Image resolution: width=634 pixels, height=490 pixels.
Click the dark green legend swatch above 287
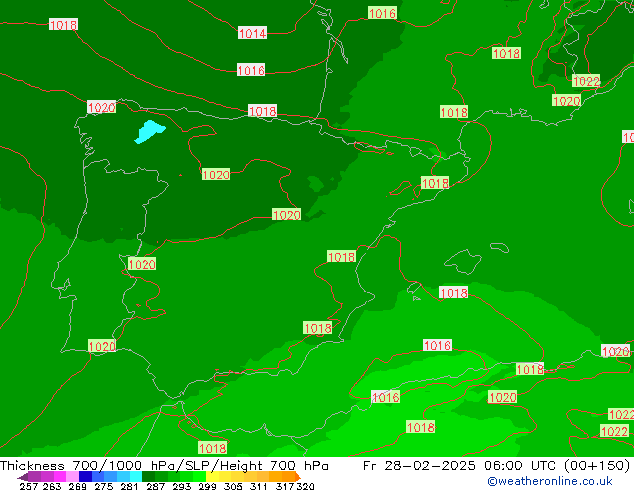[148, 476]
